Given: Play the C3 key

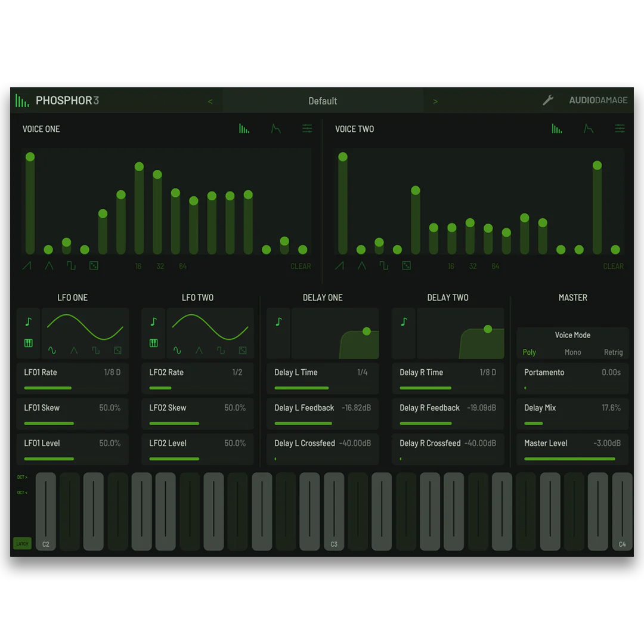Looking at the screenshot, I should 334,512.
